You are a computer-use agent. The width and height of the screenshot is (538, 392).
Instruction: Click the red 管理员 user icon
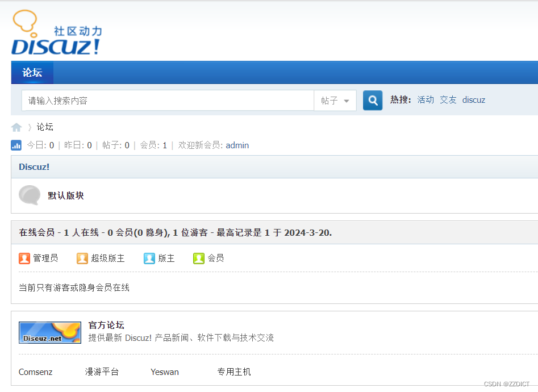click(x=24, y=258)
